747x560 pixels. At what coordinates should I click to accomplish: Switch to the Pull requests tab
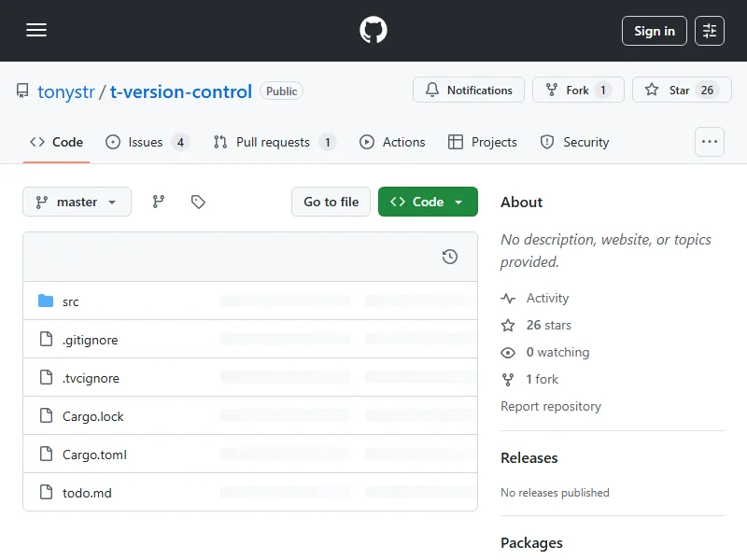(x=273, y=142)
